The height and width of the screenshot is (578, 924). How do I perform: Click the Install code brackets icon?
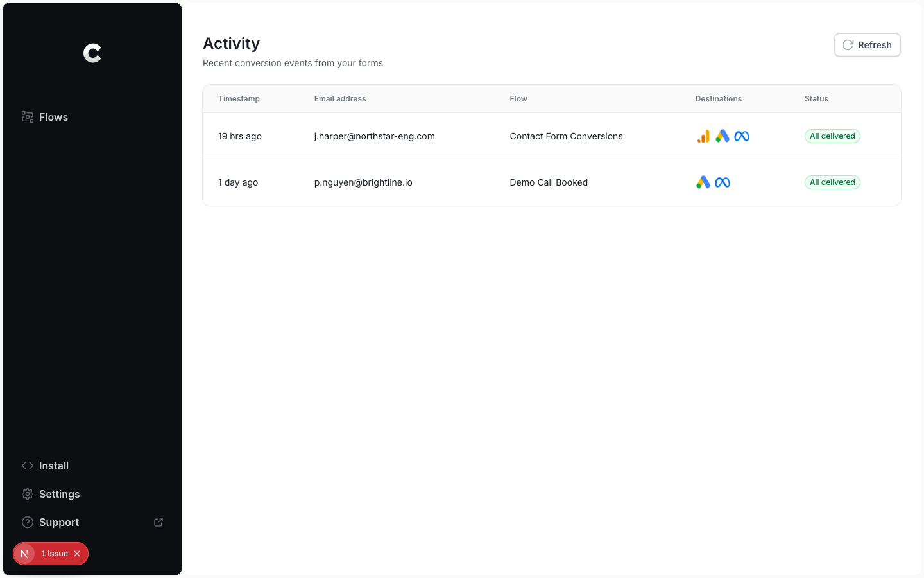[28, 466]
